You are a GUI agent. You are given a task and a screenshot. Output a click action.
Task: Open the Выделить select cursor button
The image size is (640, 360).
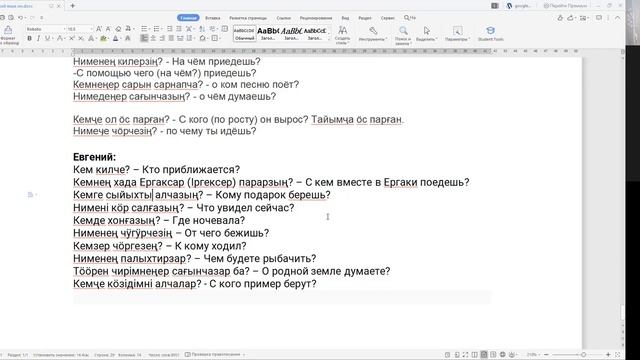[427, 33]
